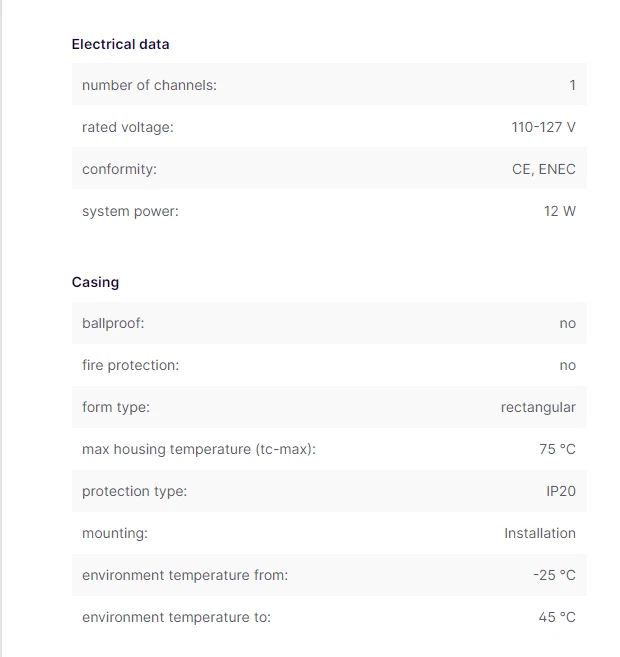Select the Casing section heading
The height and width of the screenshot is (657, 620).
tap(96, 282)
